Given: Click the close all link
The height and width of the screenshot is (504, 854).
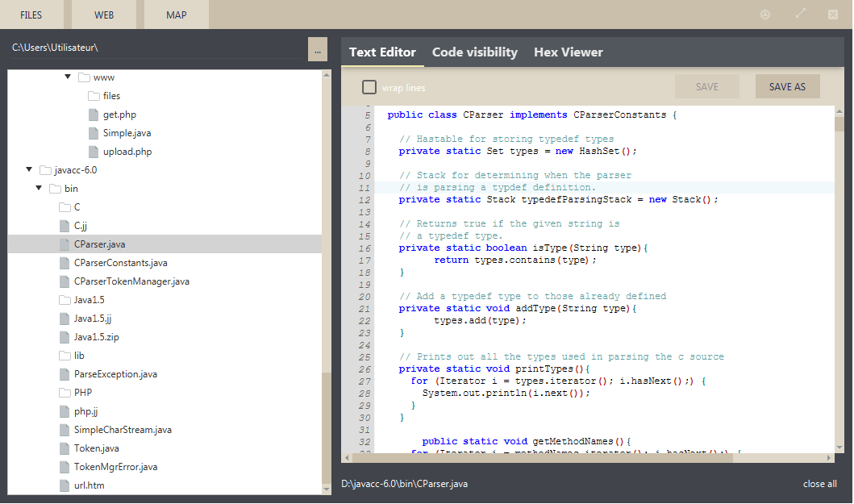Looking at the screenshot, I should tap(819, 484).
